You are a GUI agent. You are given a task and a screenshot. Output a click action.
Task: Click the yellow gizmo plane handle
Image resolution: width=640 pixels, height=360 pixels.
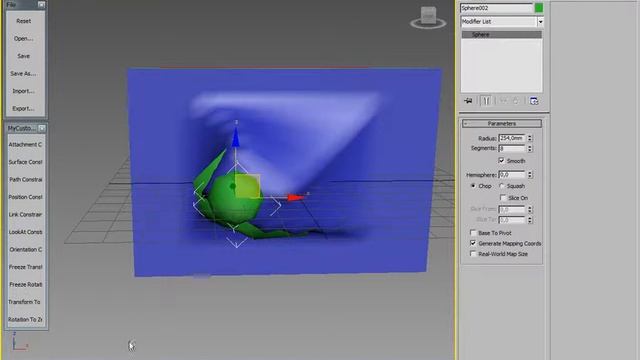click(247, 187)
